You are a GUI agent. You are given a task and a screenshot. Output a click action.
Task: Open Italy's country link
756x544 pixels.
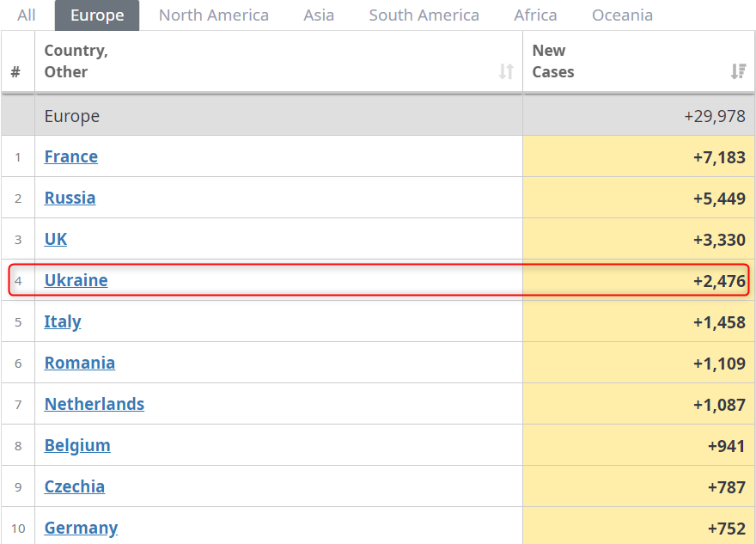click(x=63, y=321)
